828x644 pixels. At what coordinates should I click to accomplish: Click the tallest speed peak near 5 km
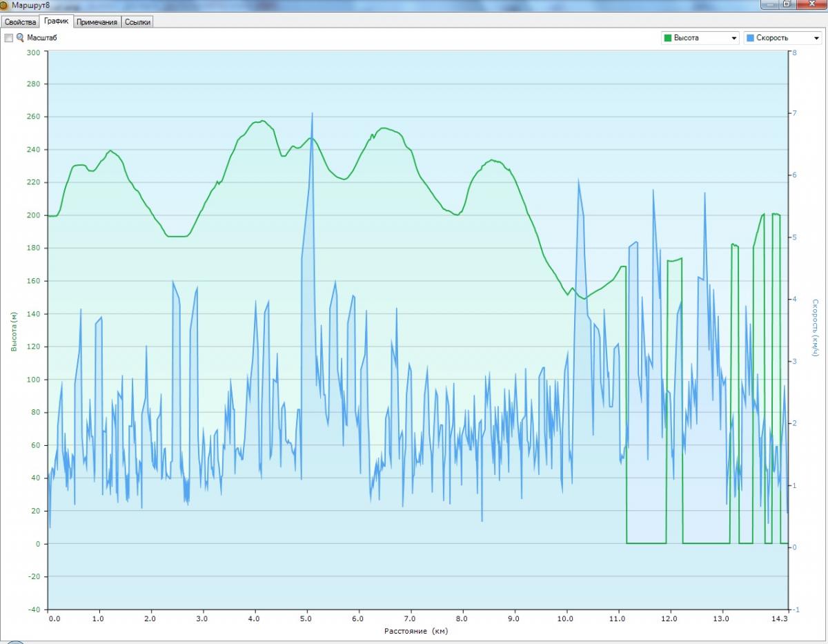[x=312, y=114]
